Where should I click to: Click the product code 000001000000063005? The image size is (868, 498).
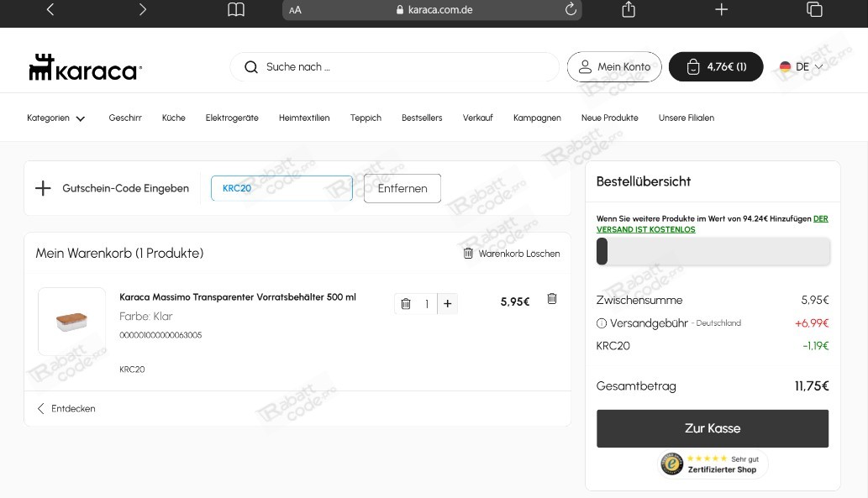pyautogui.click(x=160, y=335)
